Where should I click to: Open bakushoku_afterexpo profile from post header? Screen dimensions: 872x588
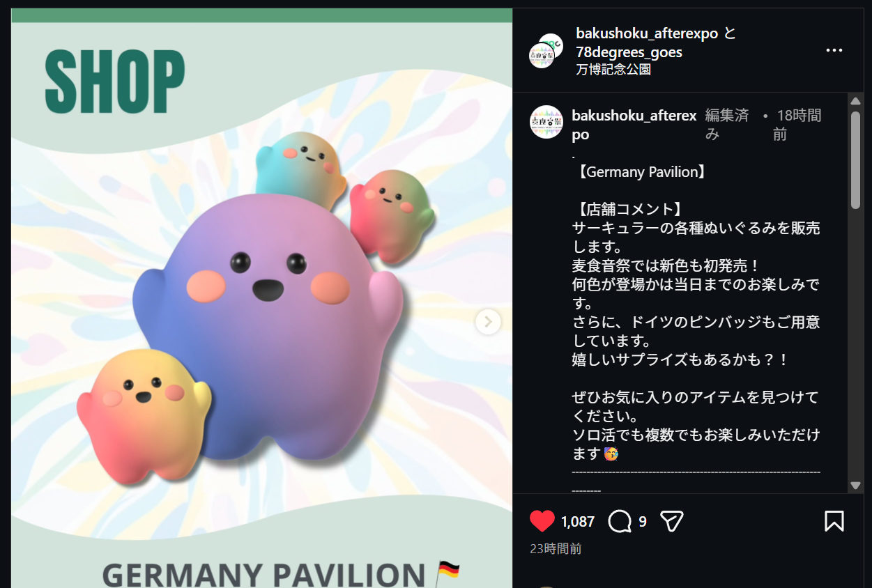(x=647, y=33)
